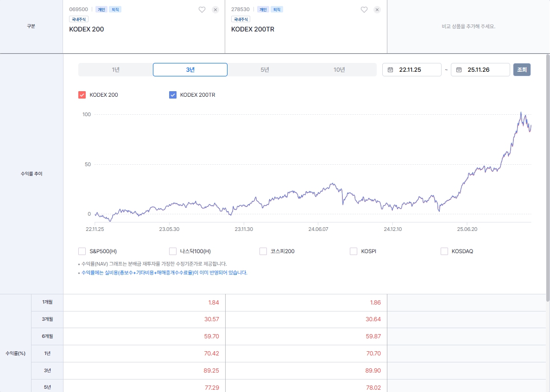This screenshot has height=392, width=550.
Task: Favorite KODEX 200TR with heart icon
Action: pos(364,10)
